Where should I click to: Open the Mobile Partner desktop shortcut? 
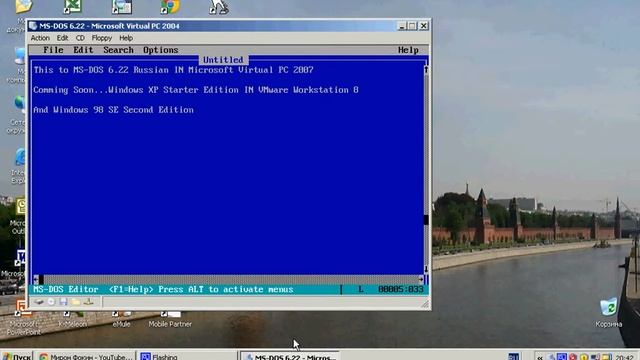coord(170,320)
